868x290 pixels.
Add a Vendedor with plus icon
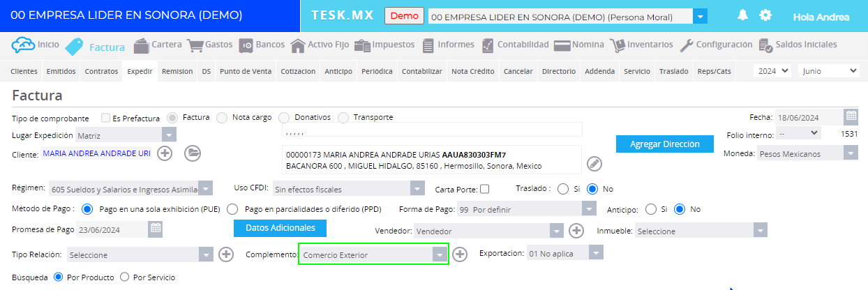tap(576, 231)
